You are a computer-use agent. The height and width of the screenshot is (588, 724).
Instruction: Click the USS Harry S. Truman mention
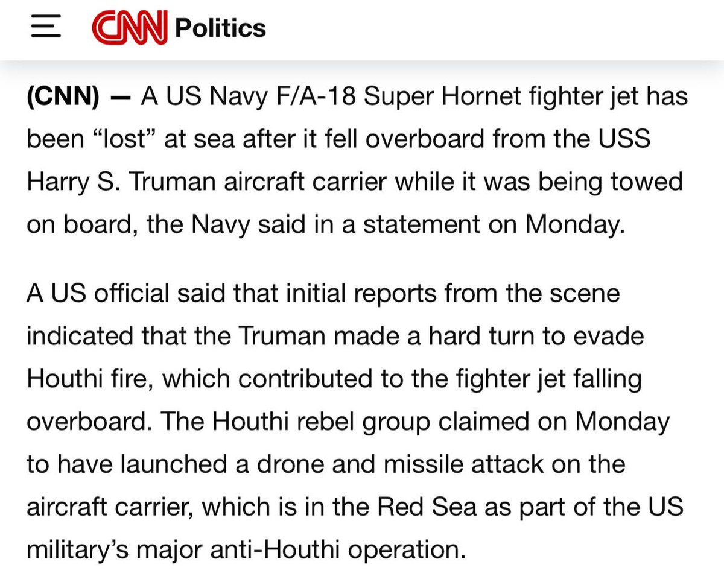tap(121, 181)
